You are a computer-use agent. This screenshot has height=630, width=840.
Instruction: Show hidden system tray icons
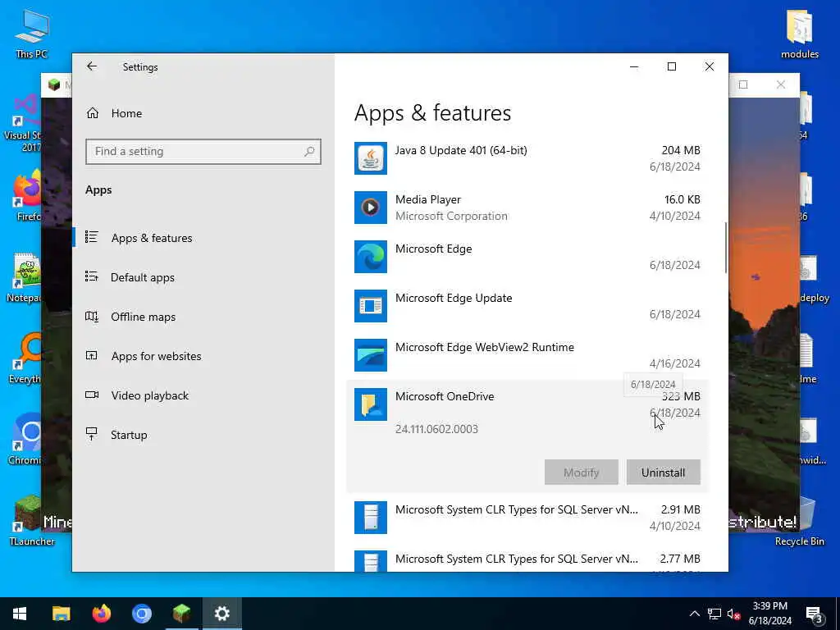coord(694,614)
